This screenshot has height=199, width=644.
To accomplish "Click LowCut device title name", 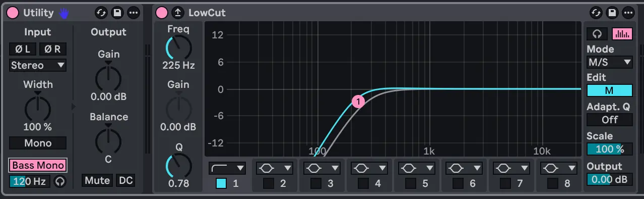I will coord(207,13).
